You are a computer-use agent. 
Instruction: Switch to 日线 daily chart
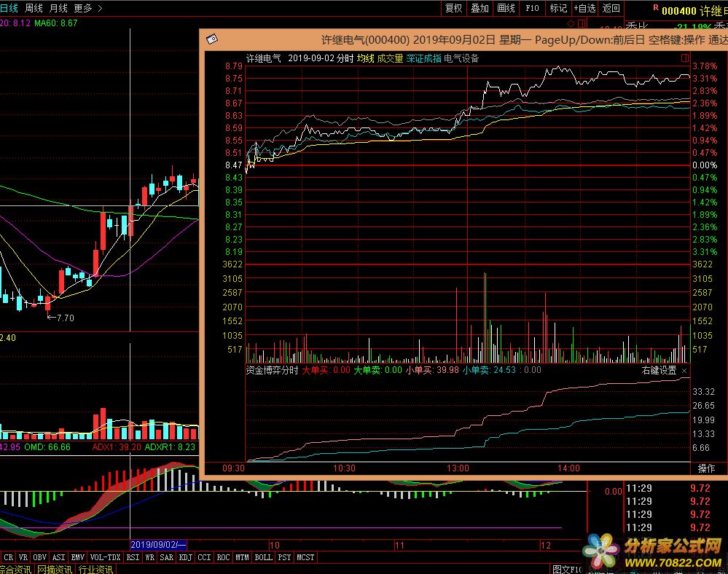[x=9, y=8]
